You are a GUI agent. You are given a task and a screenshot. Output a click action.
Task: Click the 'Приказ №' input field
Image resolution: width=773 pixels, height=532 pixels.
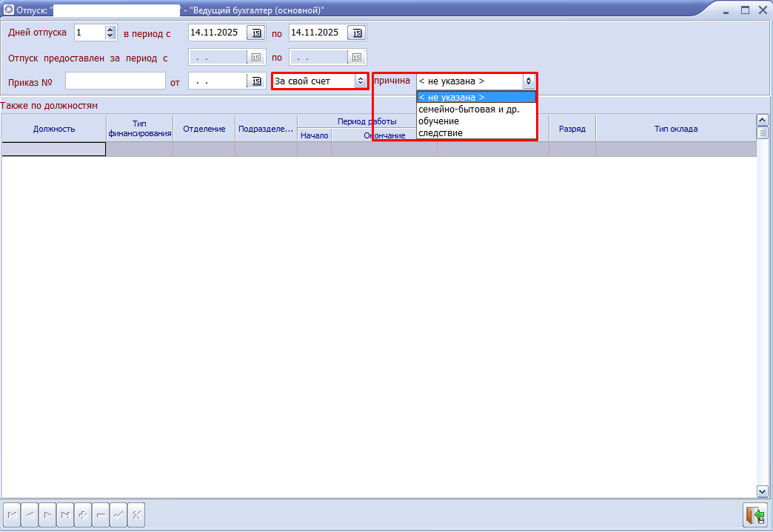115,81
